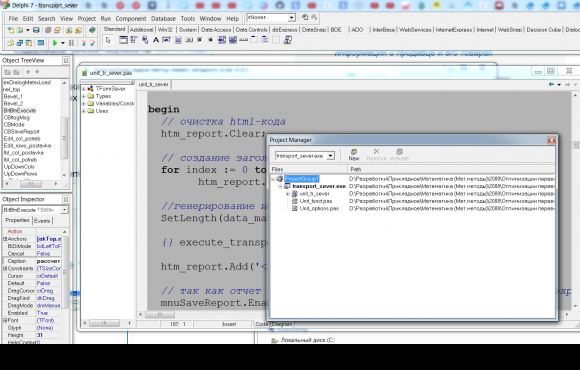
Task: Select the Label component icon
Action: [x=156, y=40]
